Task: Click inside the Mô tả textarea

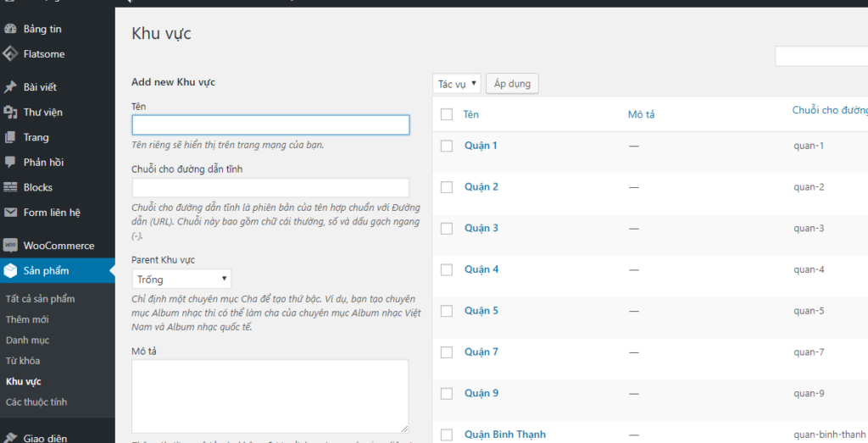Action: (x=270, y=396)
